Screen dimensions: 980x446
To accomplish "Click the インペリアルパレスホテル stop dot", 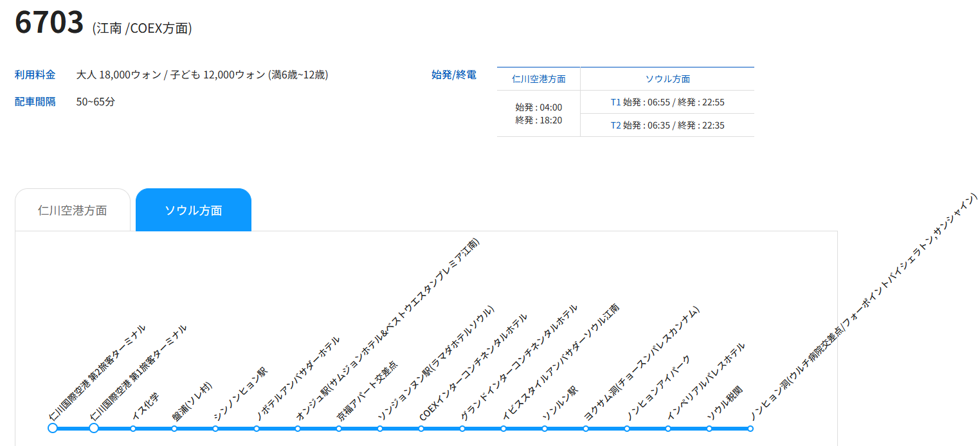I will [x=668, y=429].
